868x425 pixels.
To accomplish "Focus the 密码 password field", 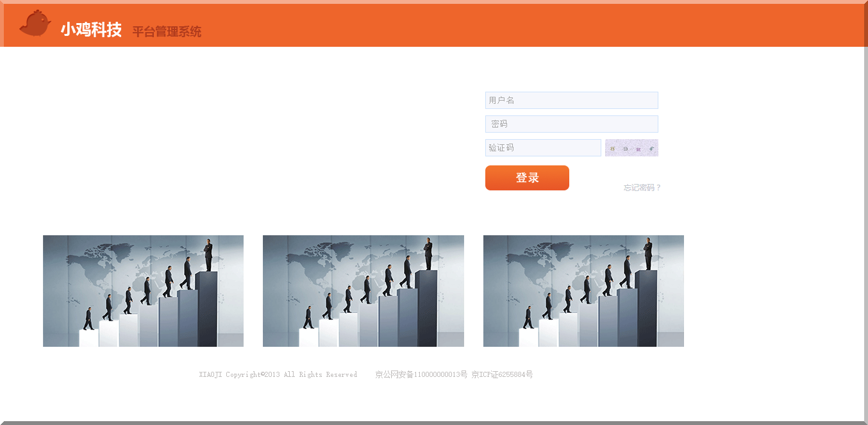I will pos(571,124).
